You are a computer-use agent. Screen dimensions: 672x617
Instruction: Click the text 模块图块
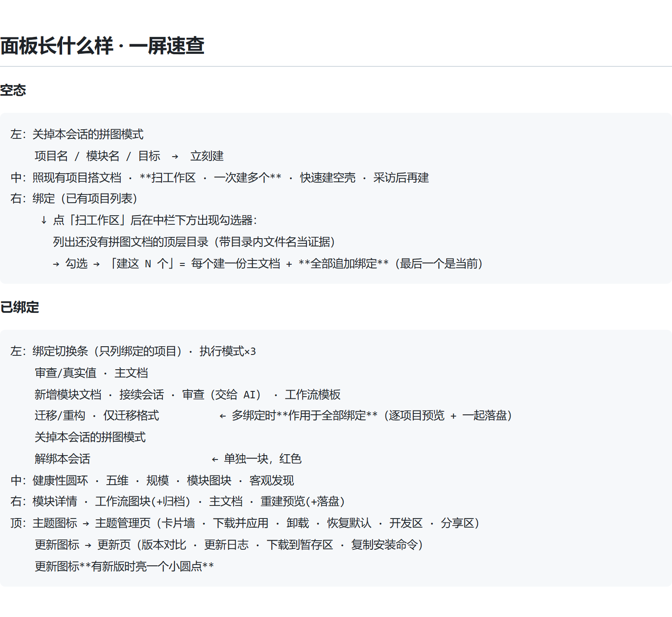(209, 480)
